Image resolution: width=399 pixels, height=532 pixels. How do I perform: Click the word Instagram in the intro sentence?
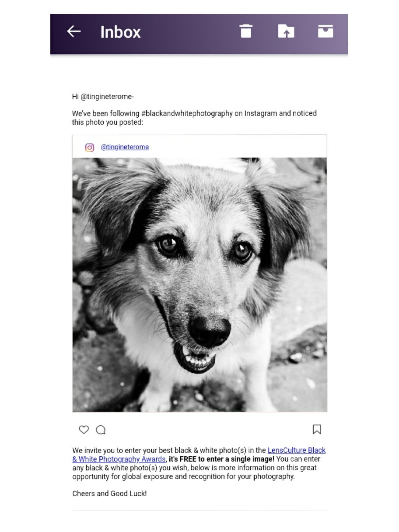pyautogui.click(x=261, y=113)
